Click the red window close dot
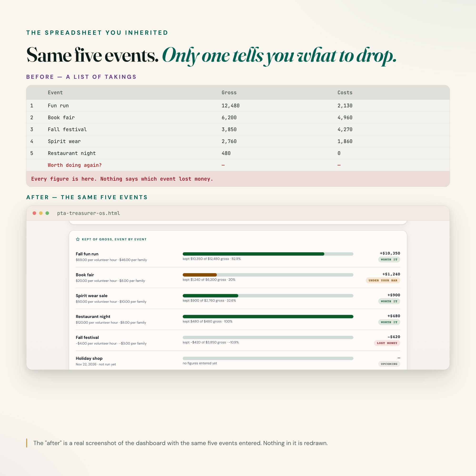Image resolution: width=476 pixels, height=476 pixels. click(35, 213)
